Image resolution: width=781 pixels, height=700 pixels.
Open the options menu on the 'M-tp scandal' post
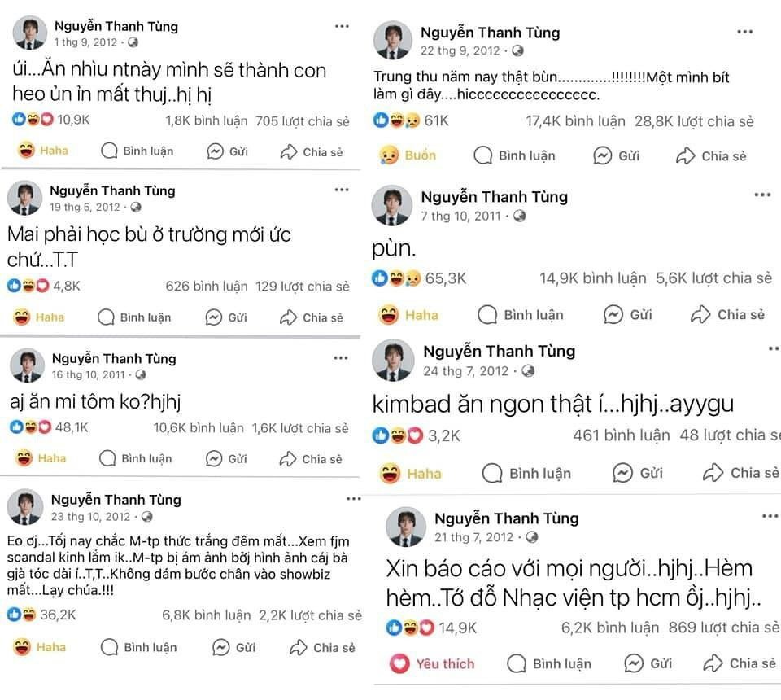[x=353, y=499]
